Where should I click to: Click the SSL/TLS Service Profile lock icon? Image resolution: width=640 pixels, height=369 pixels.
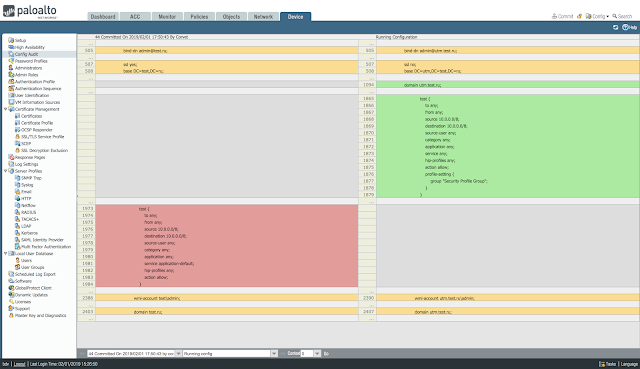click(x=17, y=137)
